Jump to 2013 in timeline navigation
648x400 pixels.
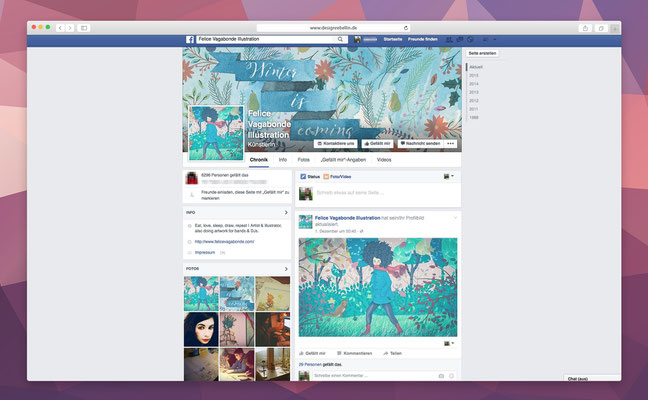pos(474,93)
